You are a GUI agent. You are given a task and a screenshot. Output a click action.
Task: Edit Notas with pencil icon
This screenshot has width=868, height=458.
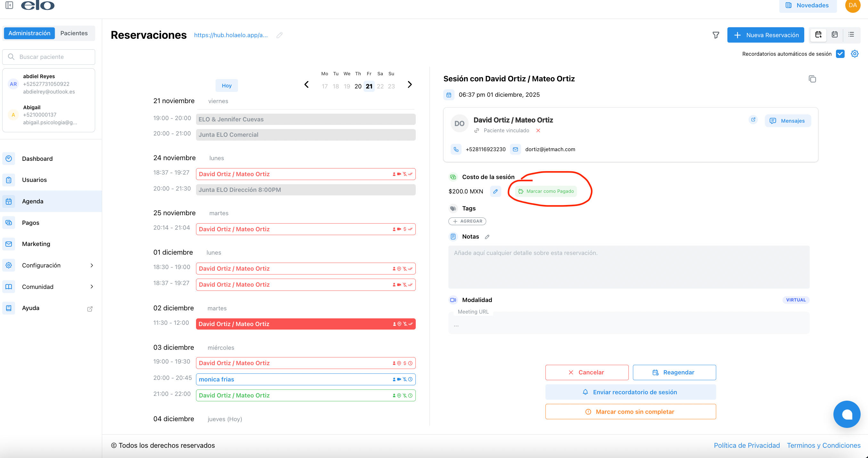[x=487, y=237]
